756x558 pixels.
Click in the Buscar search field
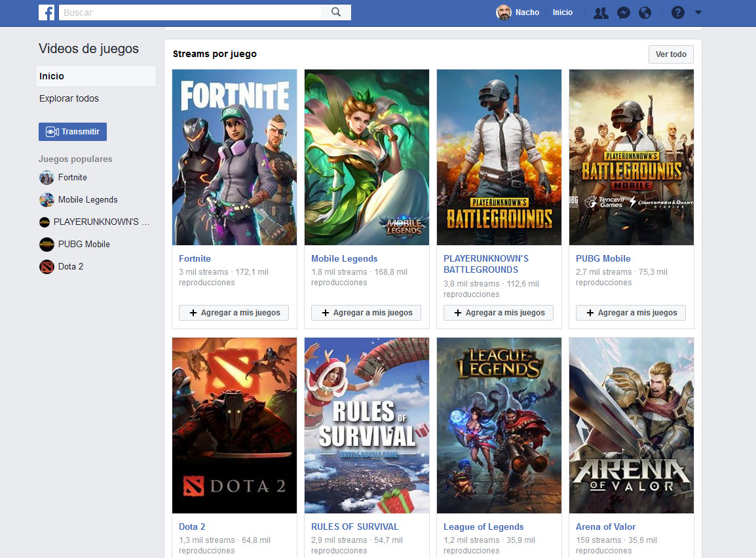[190, 12]
